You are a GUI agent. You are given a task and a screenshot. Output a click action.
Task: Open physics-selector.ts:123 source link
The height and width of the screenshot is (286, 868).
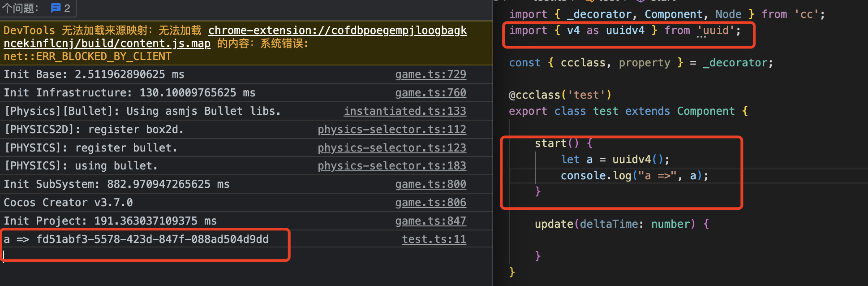pyautogui.click(x=391, y=148)
